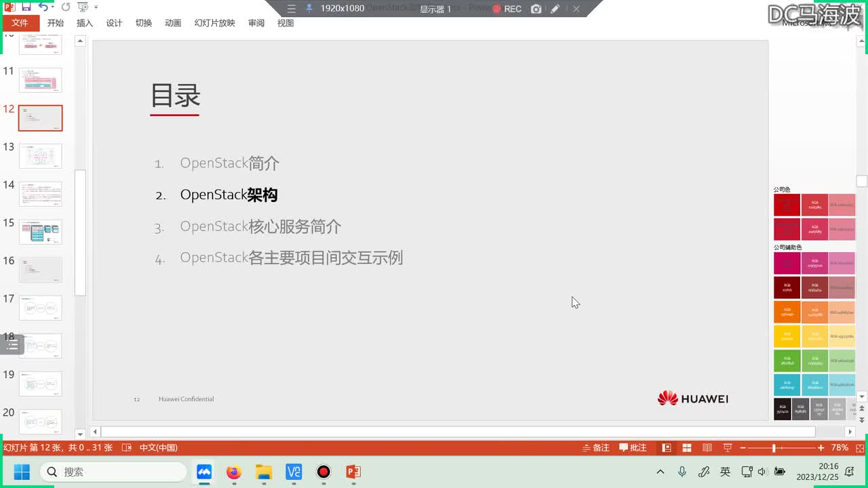Adjust the zoom slider handle
This screenshot has height=488, width=868.
pyautogui.click(x=774, y=447)
